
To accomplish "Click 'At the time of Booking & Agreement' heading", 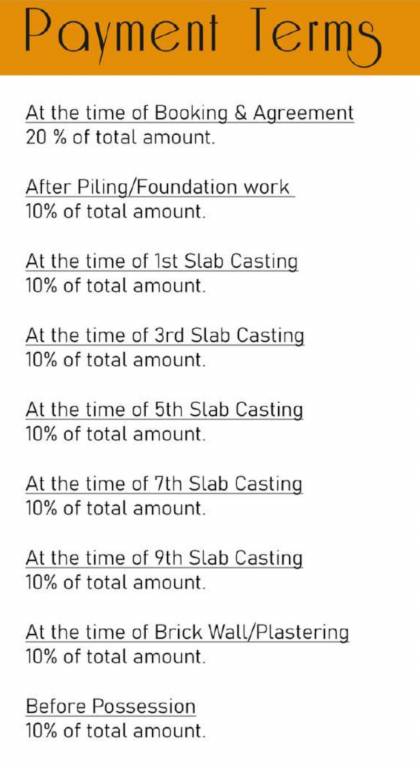I will click(190, 114).
